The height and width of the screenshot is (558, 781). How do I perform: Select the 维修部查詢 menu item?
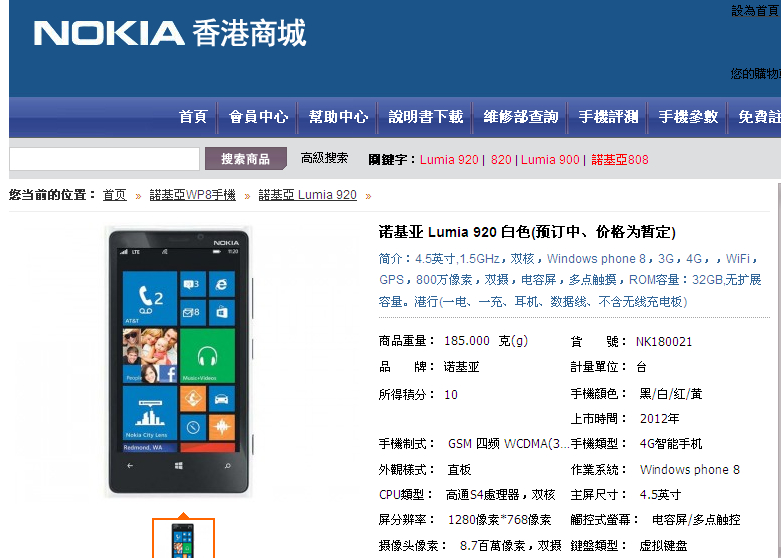pos(521,117)
